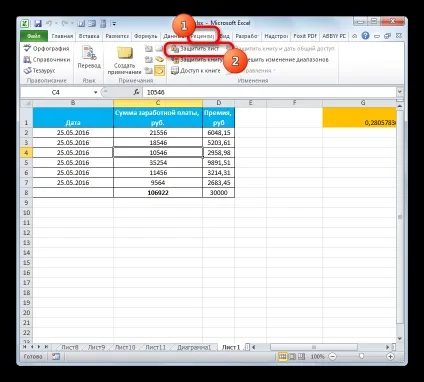Image resolution: width=424 pixels, height=382 pixels.
Task: Save the workbook from the quick access toolbar
Action: point(38,24)
